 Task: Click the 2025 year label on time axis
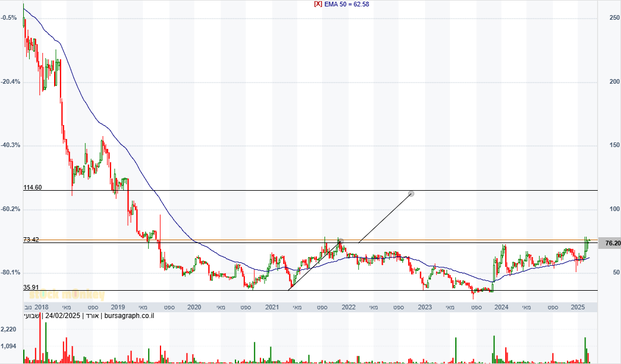click(x=578, y=307)
